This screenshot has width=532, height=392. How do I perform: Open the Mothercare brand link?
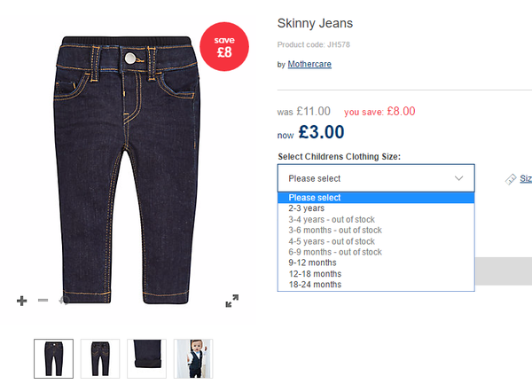pyautogui.click(x=309, y=64)
